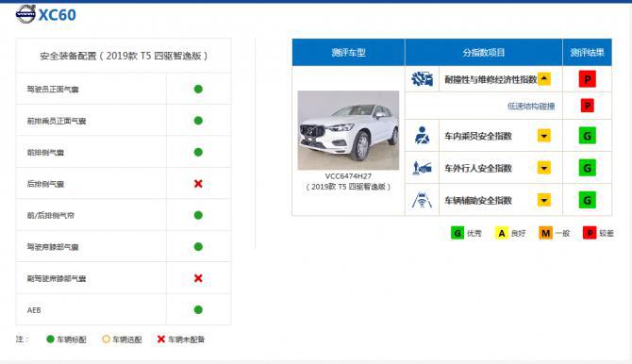Click the VCC6474H27 model code text
The width and height of the screenshot is (632, 364).
[x=348, y=176]
